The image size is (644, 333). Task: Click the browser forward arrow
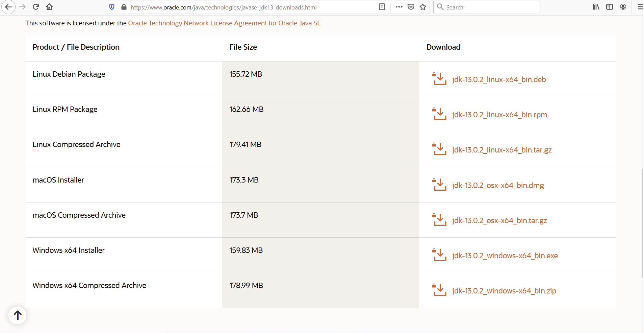[22, 7]
